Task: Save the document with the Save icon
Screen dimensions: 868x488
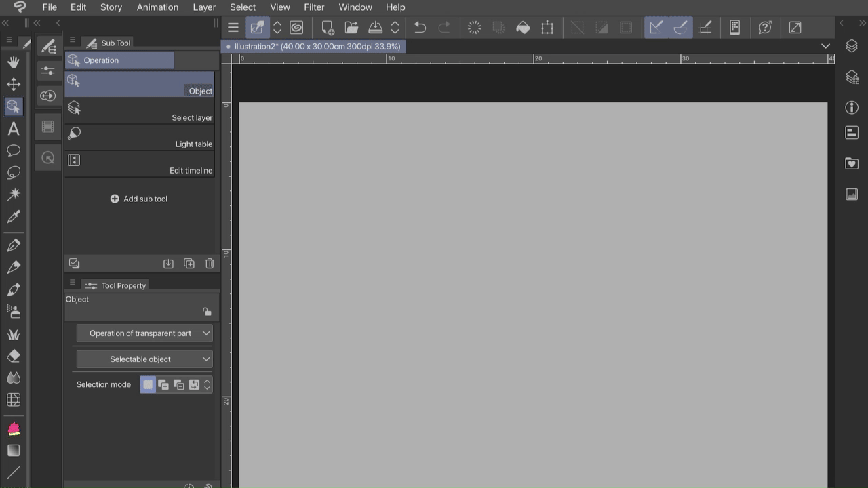Action: (375, 28)
